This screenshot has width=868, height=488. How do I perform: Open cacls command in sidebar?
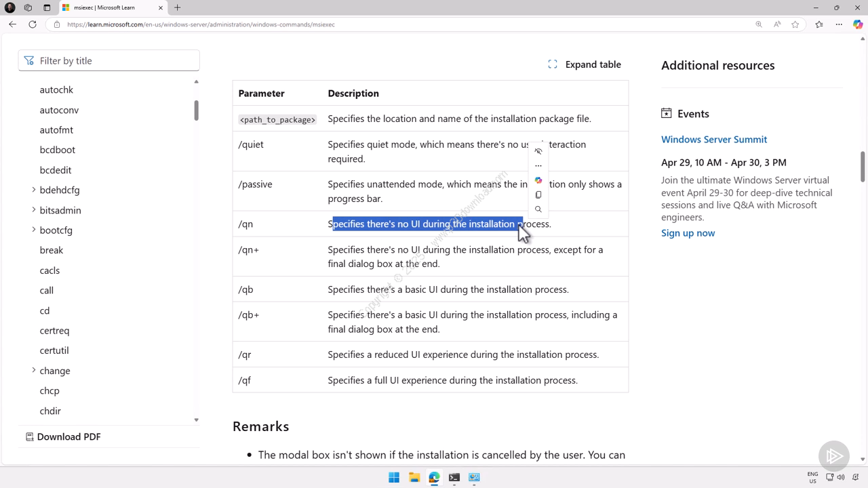click(50, 270)
